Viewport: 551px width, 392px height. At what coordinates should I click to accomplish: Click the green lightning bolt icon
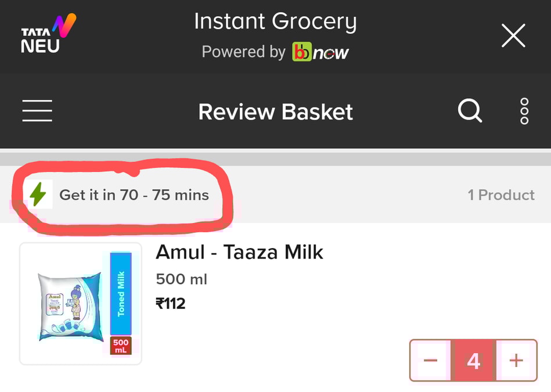38,195
